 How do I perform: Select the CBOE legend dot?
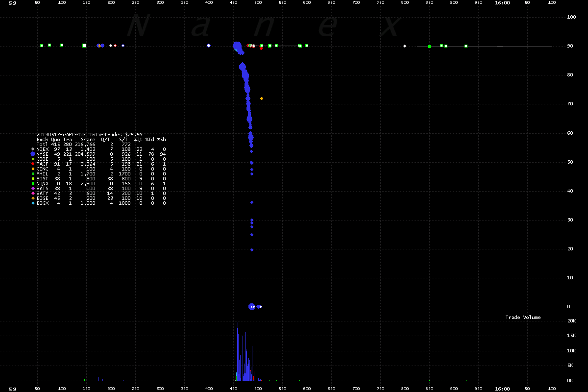click(32, 159)
